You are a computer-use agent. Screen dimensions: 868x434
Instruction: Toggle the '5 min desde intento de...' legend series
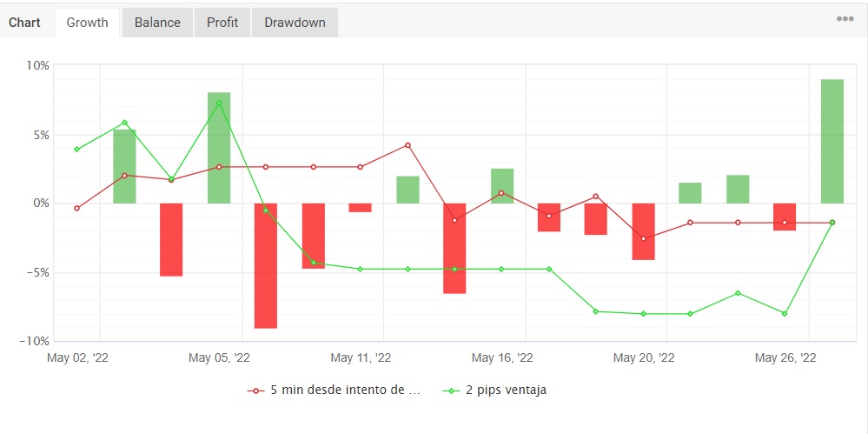tap(345, 391)
